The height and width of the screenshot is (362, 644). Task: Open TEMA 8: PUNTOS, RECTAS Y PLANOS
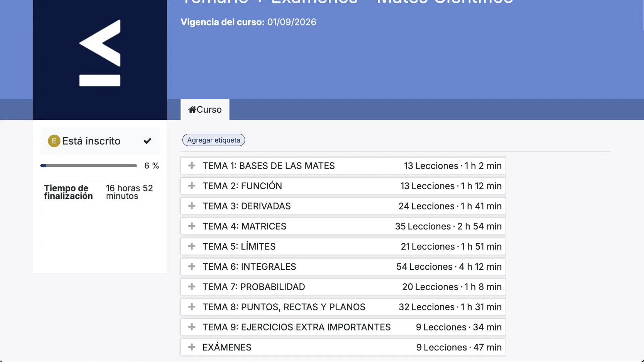tap(284, 307)
